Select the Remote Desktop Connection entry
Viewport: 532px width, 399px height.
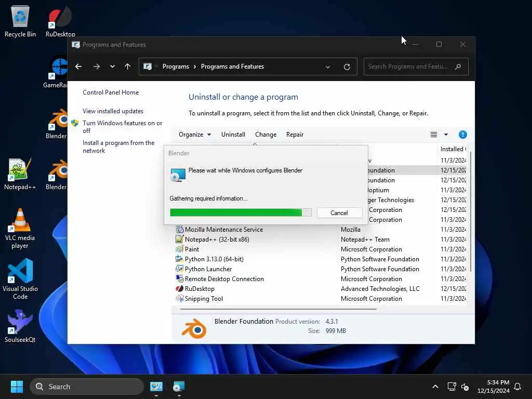[x=224, y=278]
